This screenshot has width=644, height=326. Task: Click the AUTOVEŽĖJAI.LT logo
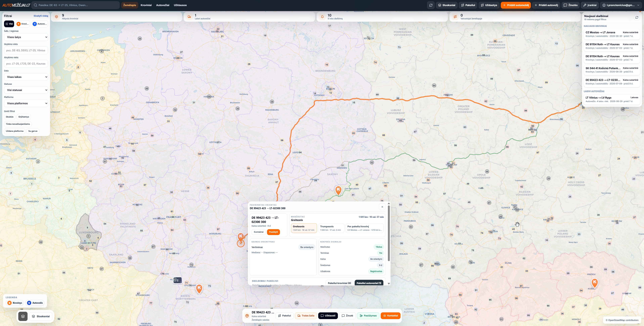tap(16, 5)
